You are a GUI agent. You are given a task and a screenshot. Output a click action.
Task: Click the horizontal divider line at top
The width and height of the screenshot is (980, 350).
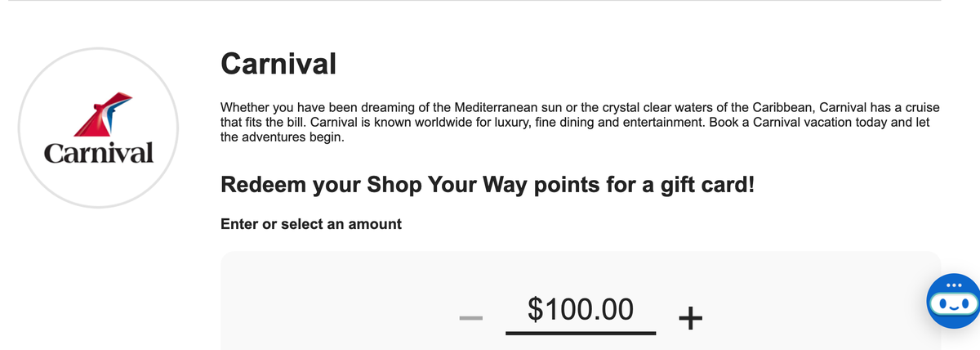click(x=490, y=1)
